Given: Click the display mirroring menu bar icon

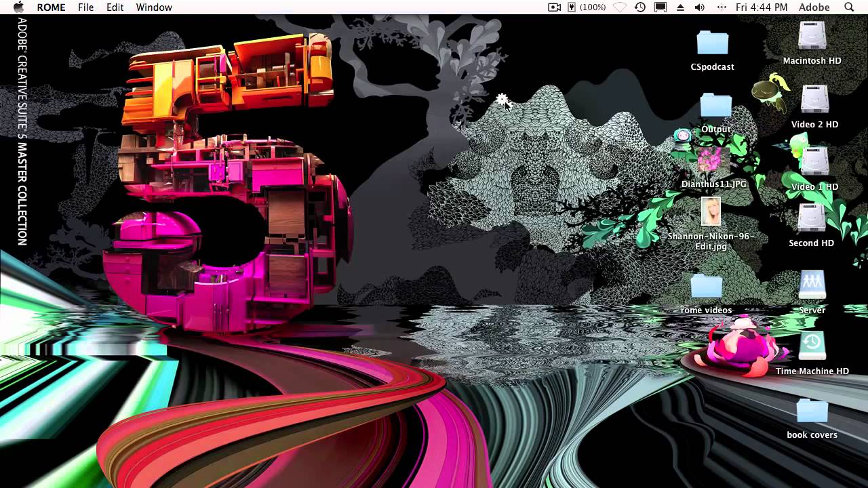Looking at the screenshot, I should [x=660, y=7].
